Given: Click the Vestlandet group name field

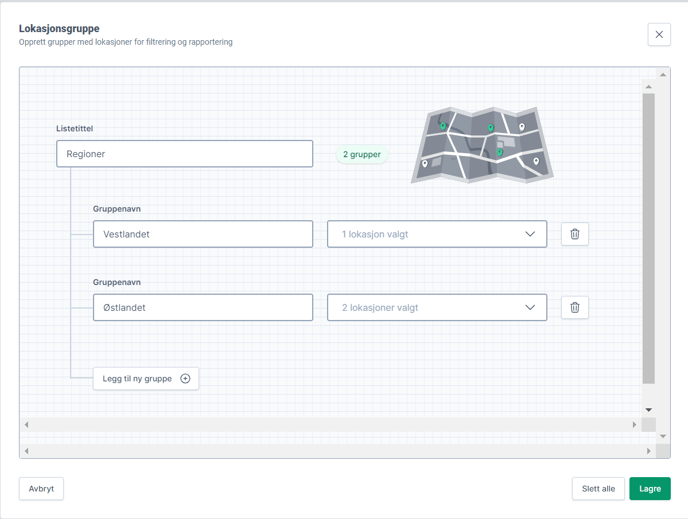Looking at the screenshot, I should pos(203,234).
